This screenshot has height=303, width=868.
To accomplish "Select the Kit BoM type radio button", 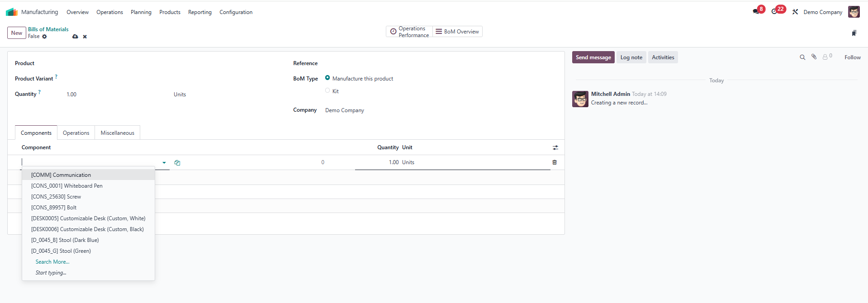I will point(327,90).
